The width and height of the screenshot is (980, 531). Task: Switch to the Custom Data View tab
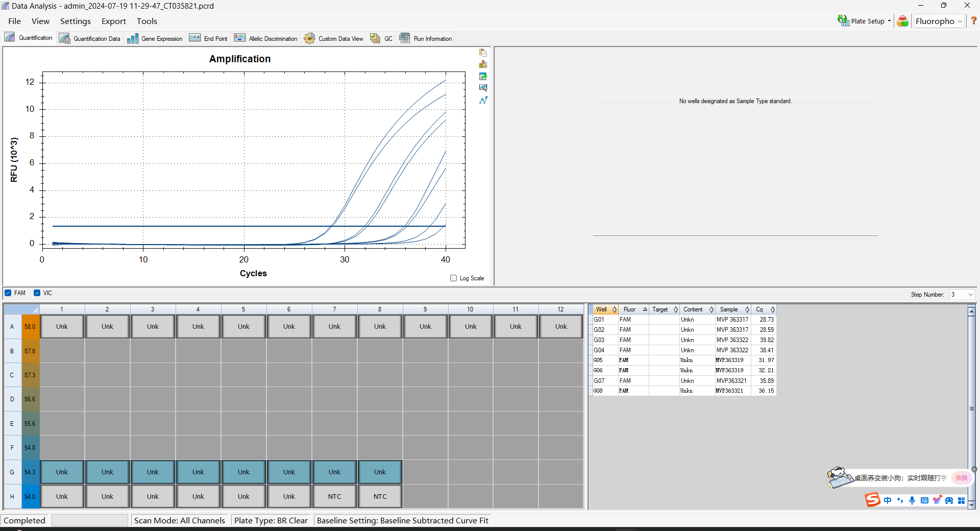click(333, 38)
